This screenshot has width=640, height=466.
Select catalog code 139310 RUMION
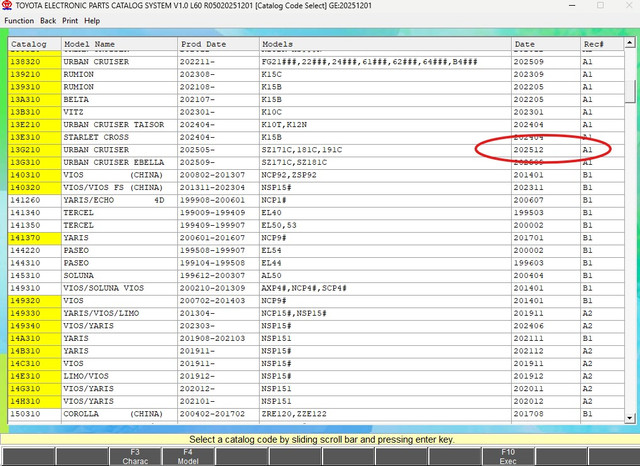(34, 87)
